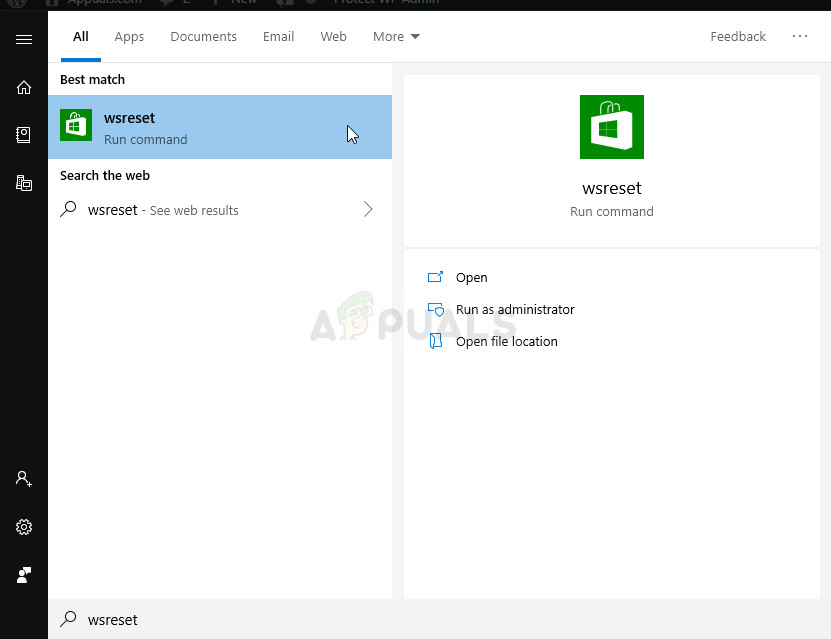
Task: Expand the More dropdown
Action: coord(396,37)
